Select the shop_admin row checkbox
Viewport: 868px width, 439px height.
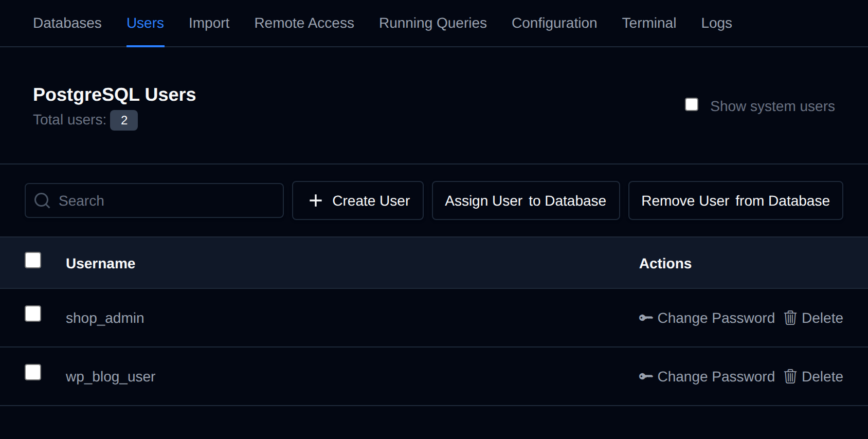[33, 314]
